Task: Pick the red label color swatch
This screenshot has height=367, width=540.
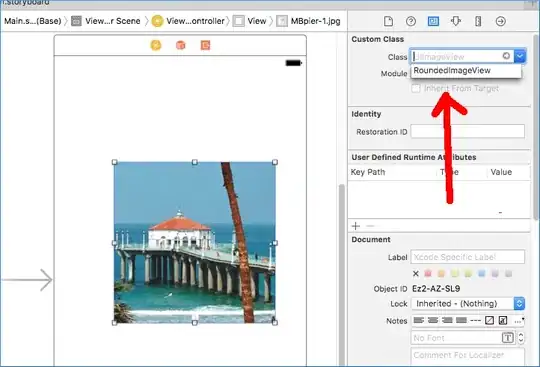Action: 428,274
